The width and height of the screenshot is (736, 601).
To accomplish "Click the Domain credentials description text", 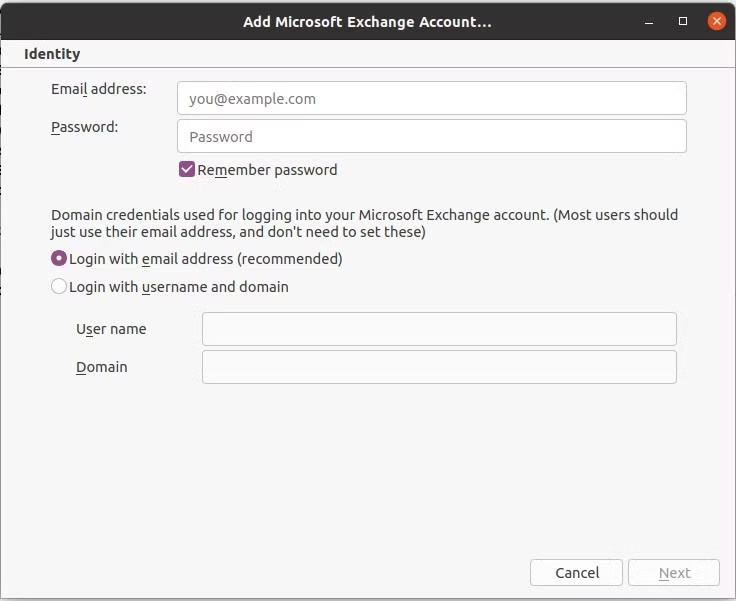I will pos(364,223).
